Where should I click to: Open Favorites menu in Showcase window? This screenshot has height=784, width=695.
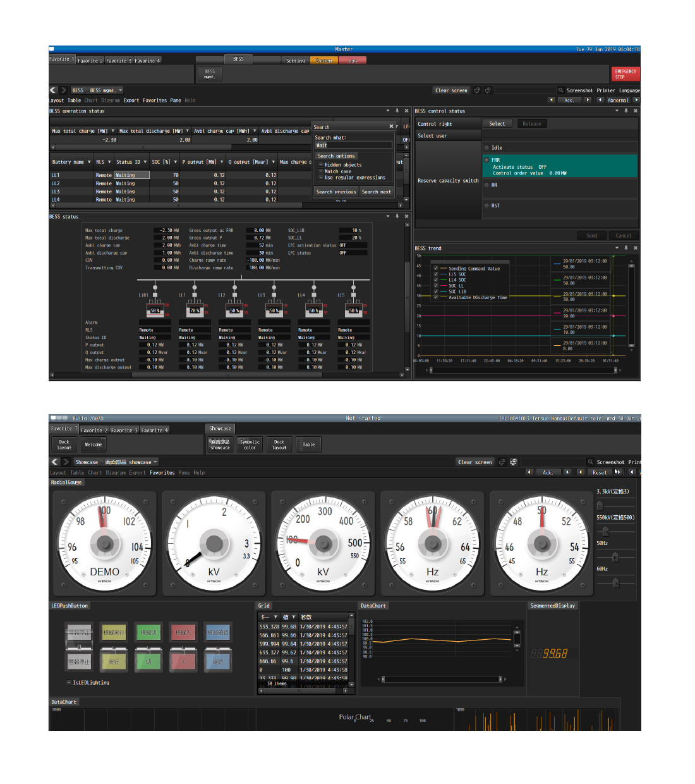162,472
